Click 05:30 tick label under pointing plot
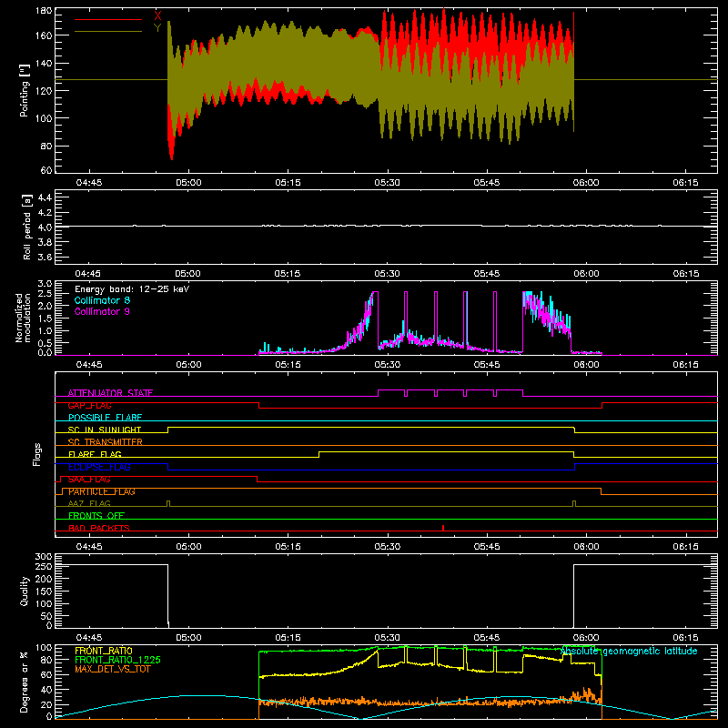This screenshot has width=728, height=728. (x=388, y=183)
